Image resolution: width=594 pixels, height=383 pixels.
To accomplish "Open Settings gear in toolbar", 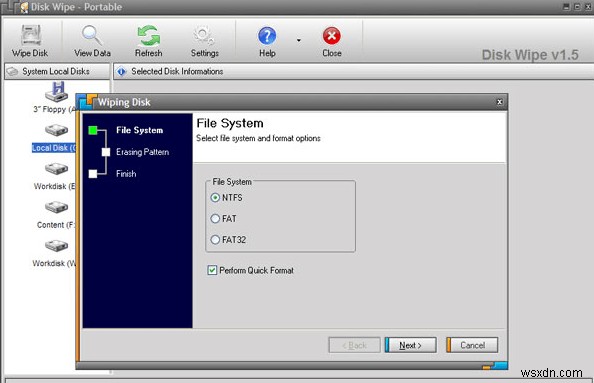I will (x=204, y=36).
